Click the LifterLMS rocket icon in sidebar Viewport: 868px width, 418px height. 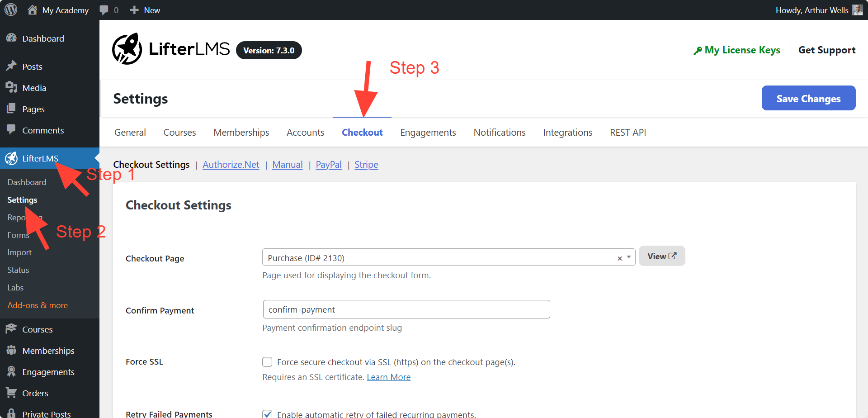tap(11, 158)
